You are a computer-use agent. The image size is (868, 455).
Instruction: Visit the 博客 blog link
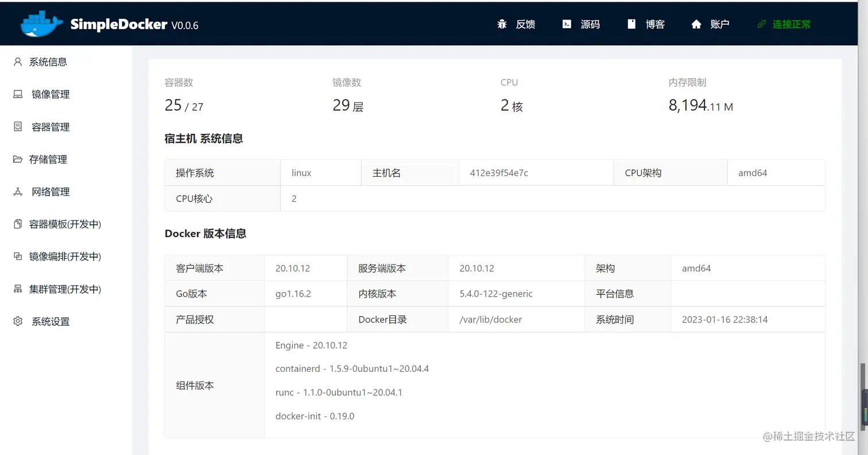point(655,24)
